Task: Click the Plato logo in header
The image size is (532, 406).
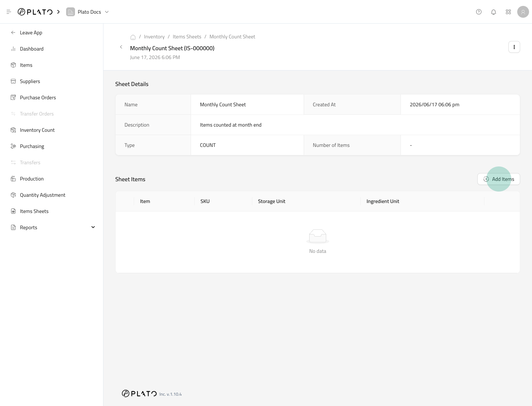Action: (35, 12)
